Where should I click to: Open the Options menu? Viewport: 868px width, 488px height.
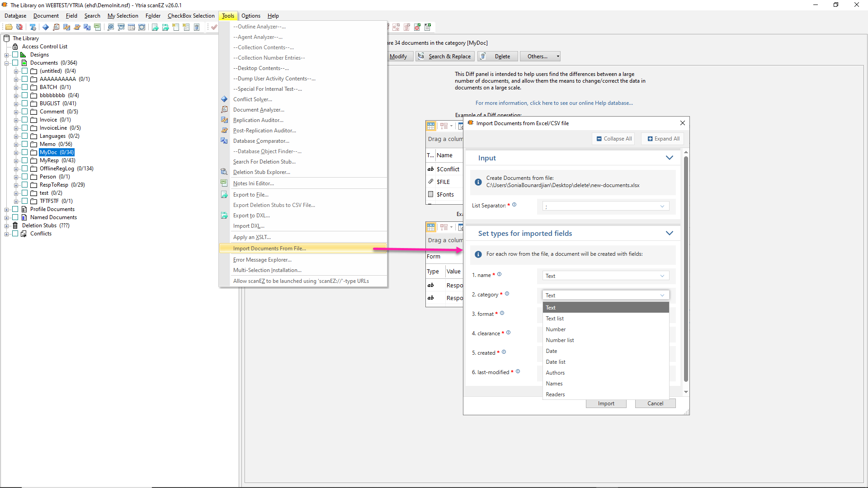[x=250, y=16]
